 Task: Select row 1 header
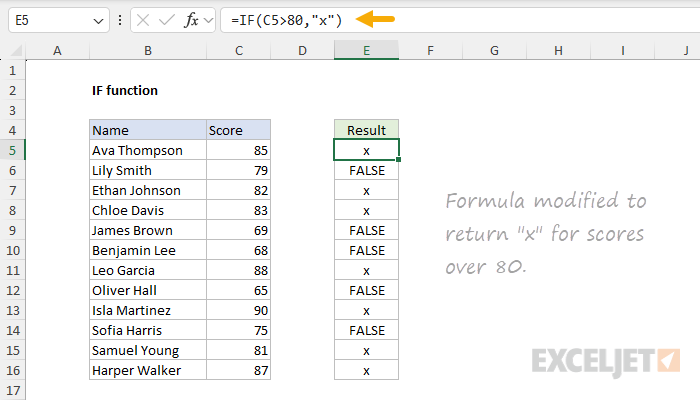(x=12, y=71)
